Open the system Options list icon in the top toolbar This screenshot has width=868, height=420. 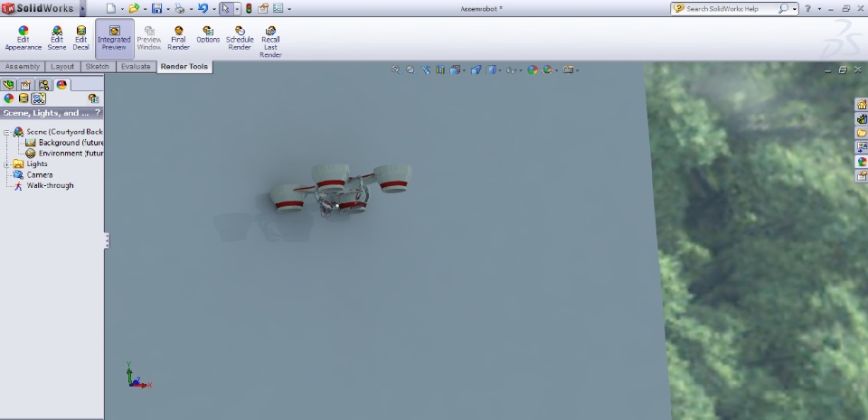pyautogui.click(x=278, y=8)
